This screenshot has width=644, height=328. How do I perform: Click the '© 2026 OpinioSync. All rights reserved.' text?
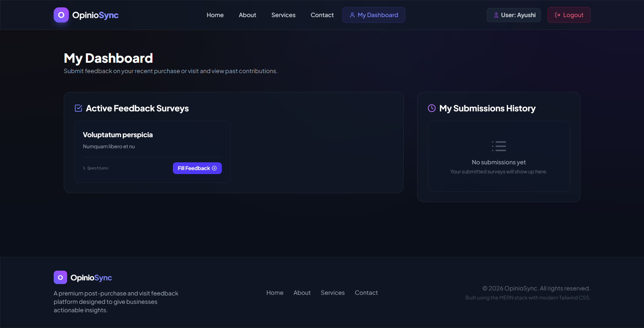click(536, 288)
